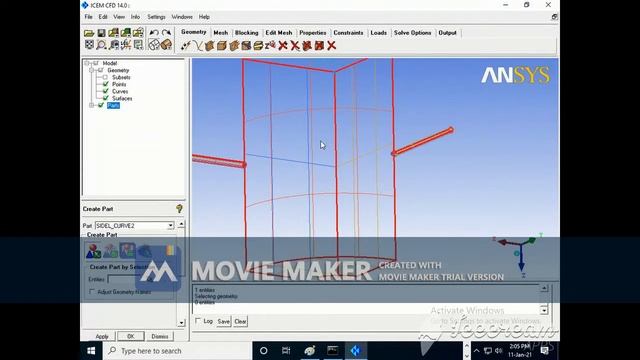Screen dimensions: 640x360
Task: Toggle the Points visibility checkbox
Action: point(106,84)
